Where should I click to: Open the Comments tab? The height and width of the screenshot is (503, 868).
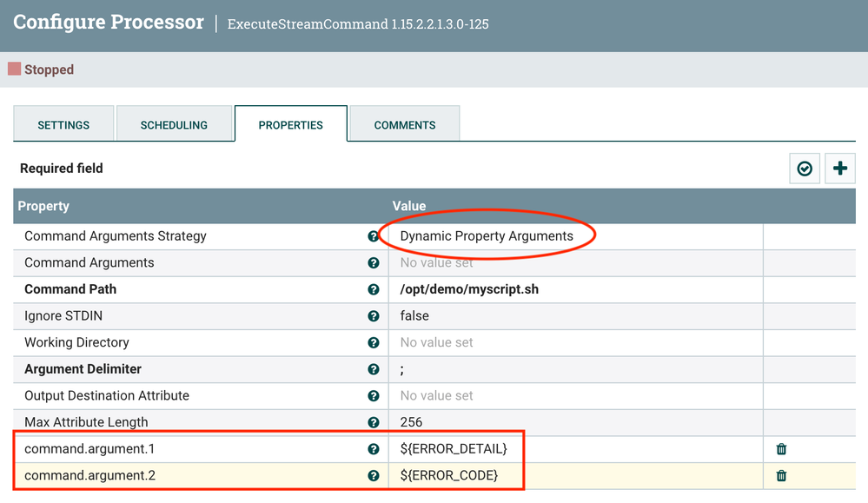tap(405, 125)
